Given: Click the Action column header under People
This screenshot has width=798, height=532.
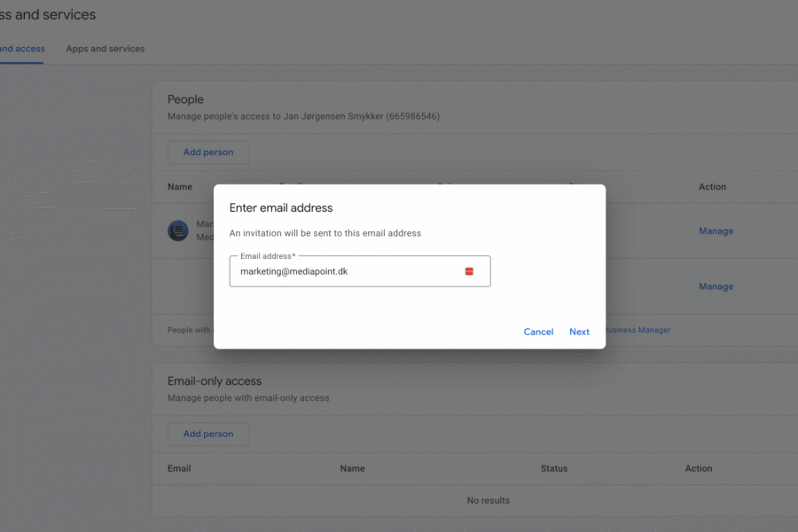Looking at the screenshot, I should tap(712, 187).
